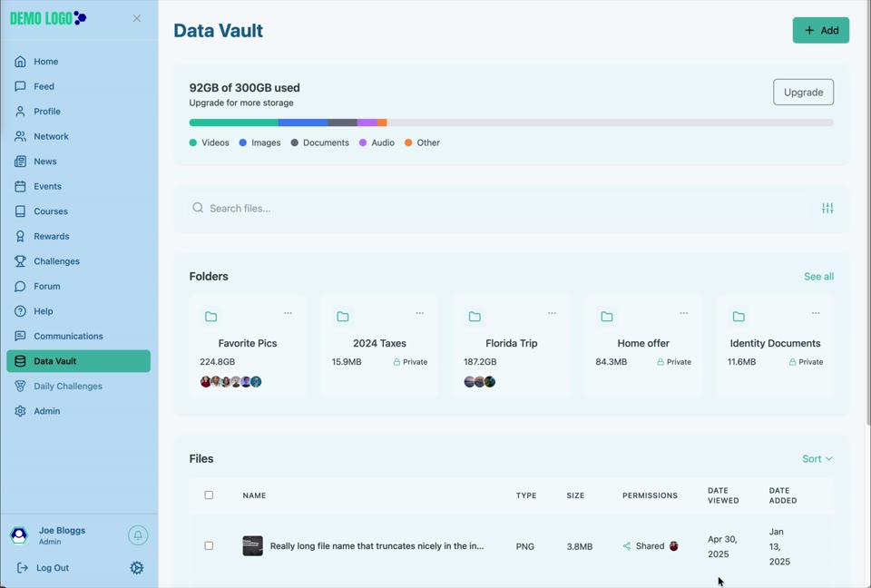Click Favorite Pics shared user avatars
Screen dimensions: 871x588
pyautogui.click(x=230, y=382)
